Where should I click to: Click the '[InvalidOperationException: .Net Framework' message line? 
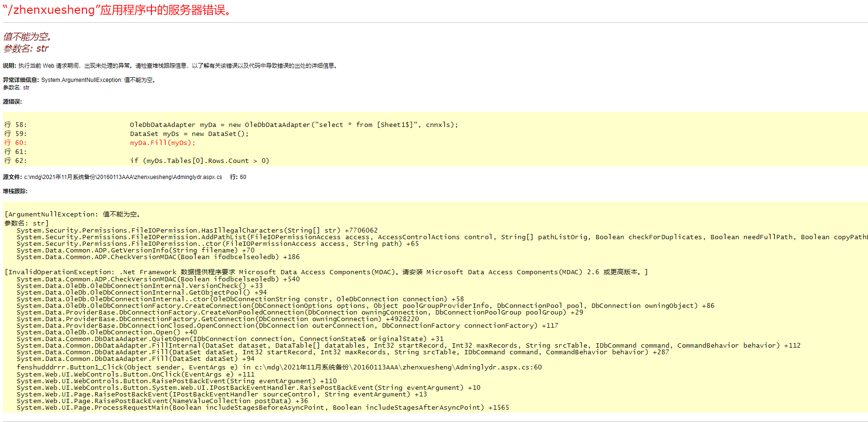tap(326, 272)
